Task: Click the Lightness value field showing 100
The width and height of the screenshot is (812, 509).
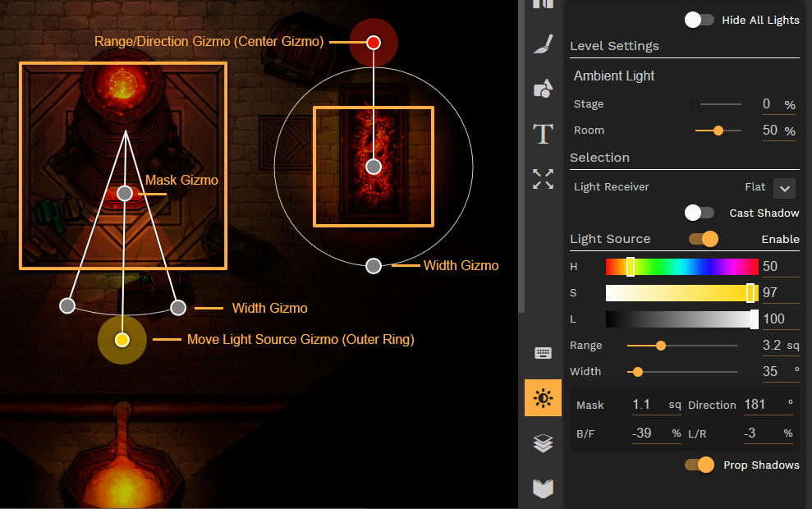Action: 781,319
